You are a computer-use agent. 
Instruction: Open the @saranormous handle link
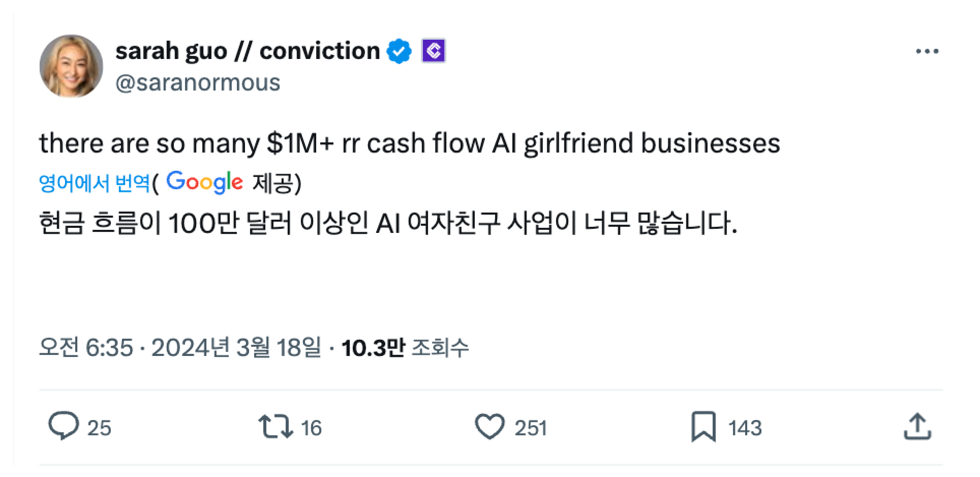pyautogui.click(x=198, y=83)
